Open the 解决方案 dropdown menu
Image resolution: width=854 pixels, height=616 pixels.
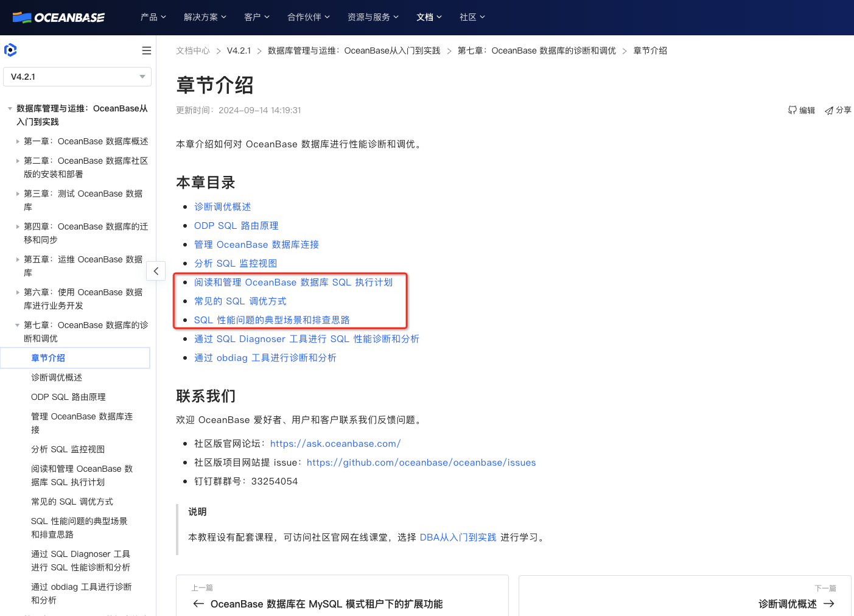(x=205, y=17)
